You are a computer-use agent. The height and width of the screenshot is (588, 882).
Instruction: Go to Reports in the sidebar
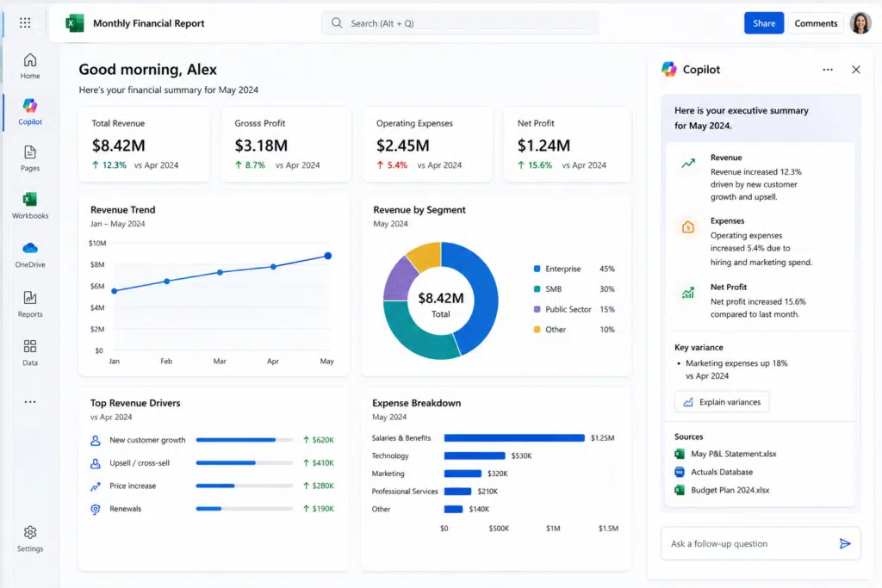pos(30,304)
